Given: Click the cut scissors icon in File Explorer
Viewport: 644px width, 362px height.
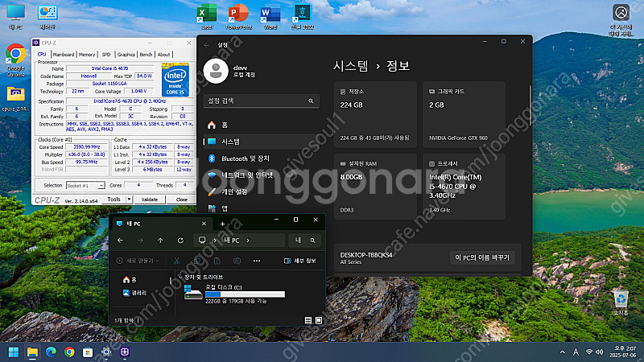Looking at the screenshot, I should [176, 261].
